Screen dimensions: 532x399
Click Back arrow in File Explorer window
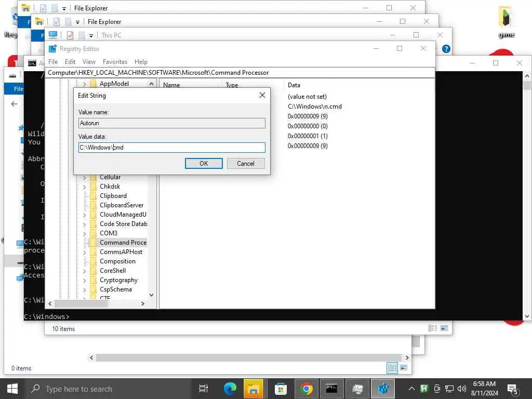14,104
